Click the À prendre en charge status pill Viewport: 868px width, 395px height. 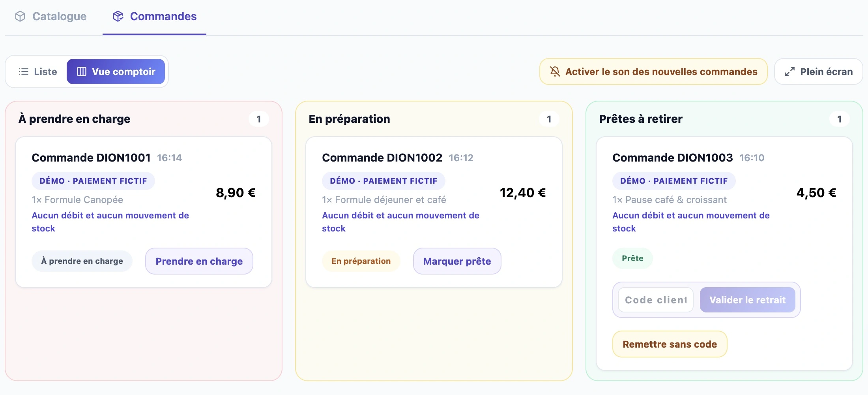pyautogui.click(x=82, y=261)
